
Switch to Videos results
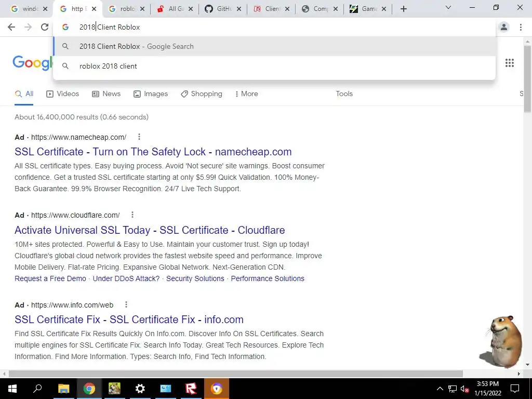click(62, 94)
